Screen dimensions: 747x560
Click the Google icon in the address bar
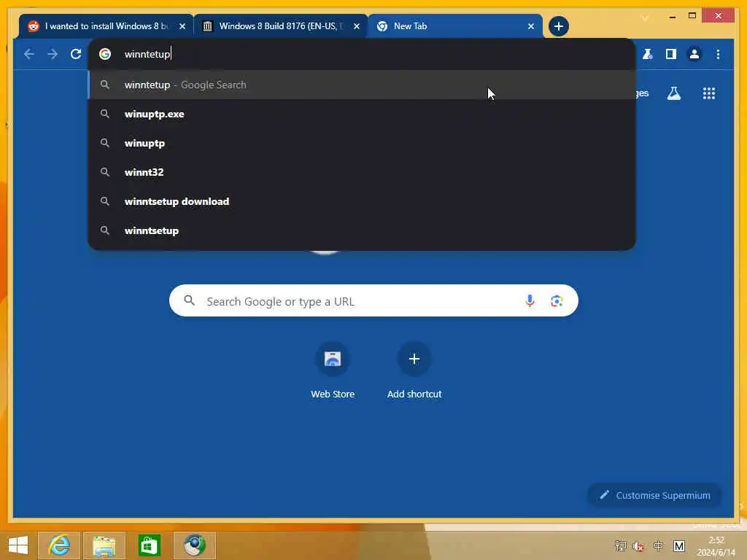[105, 54]
